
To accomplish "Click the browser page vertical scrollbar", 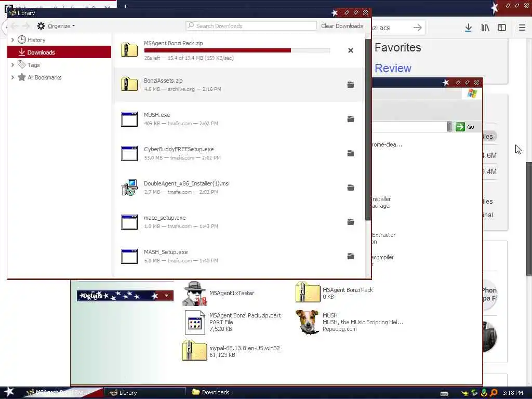I will pyautogui.click(x=528, y=219).
